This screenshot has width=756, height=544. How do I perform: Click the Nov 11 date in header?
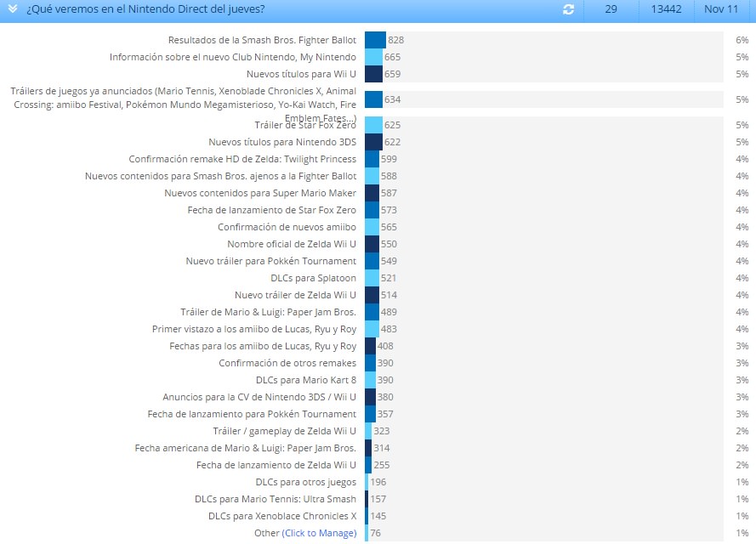721,9
